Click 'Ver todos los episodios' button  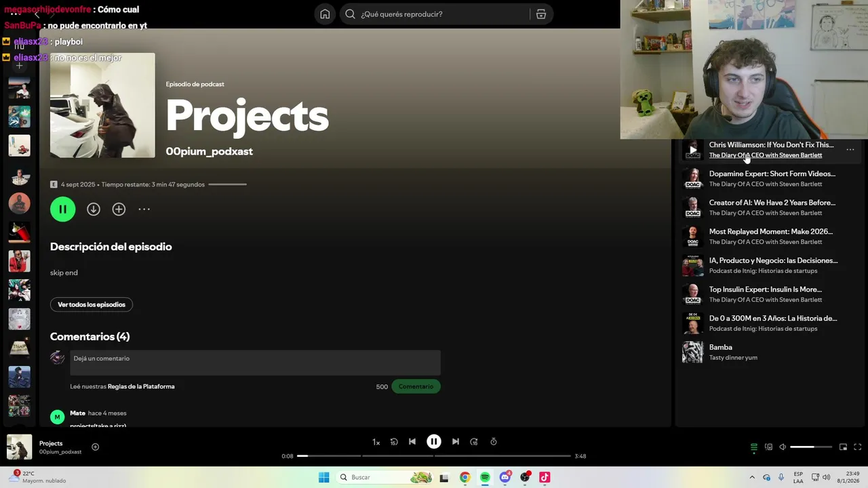point(92,305)
